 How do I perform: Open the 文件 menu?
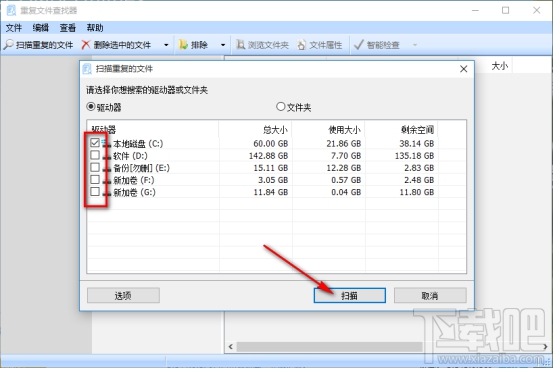[x=14, y=28]
